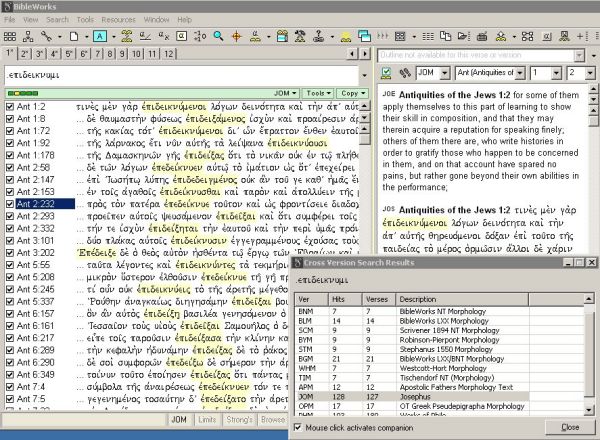This screenshot has height=440, width=600.
Task: Expand the command line history dropdown arrow
Action: click(365, 75)
